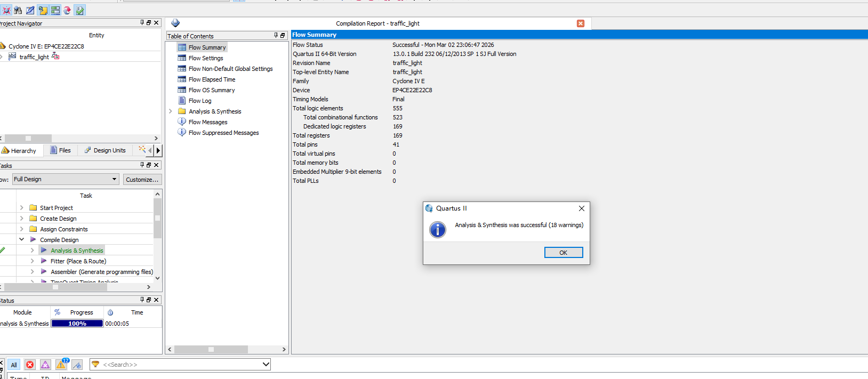Click the Fitter play arrow icon
The image size is (868, 379).
coord(44,261)
